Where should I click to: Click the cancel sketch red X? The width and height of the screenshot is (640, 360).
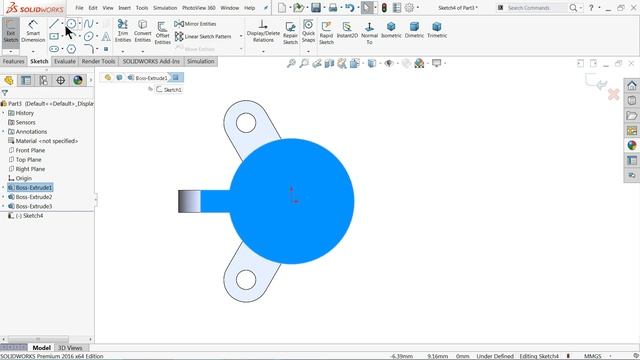pyautogui.click(x=613, y=95)
